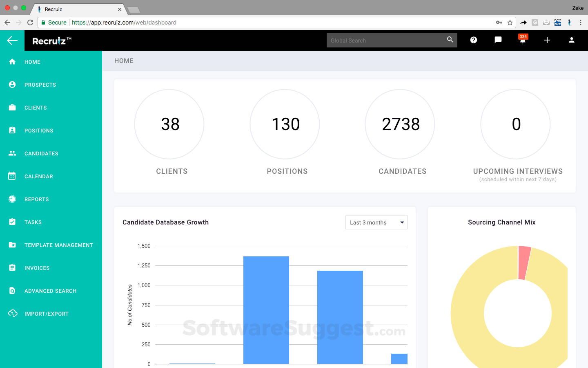The height and width of the screenshot is (368, 588).
Task: Open Candidates in the sidebar
Action: 41,154
